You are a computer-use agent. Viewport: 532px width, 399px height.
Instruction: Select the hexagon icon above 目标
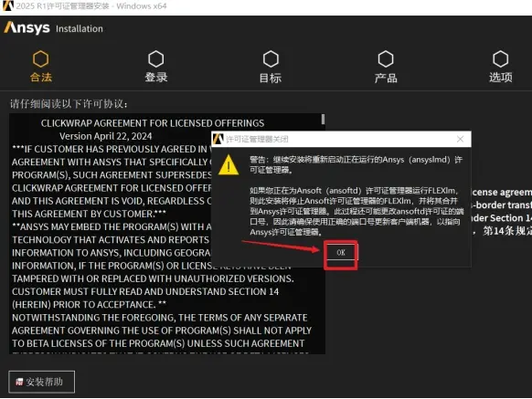coord(271,59)
